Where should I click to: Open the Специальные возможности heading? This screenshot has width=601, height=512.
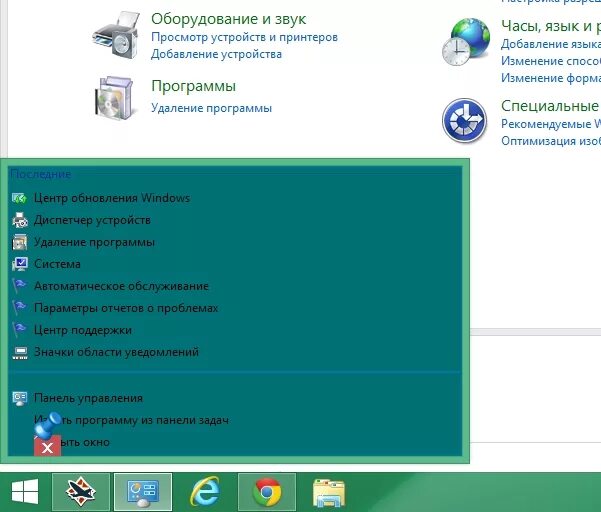[551, 106]
